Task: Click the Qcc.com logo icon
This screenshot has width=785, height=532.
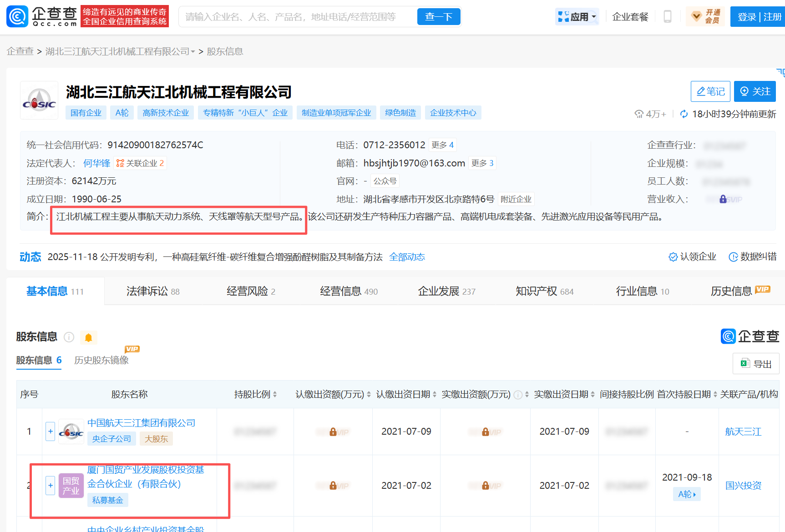Action: tap(17, 17)
